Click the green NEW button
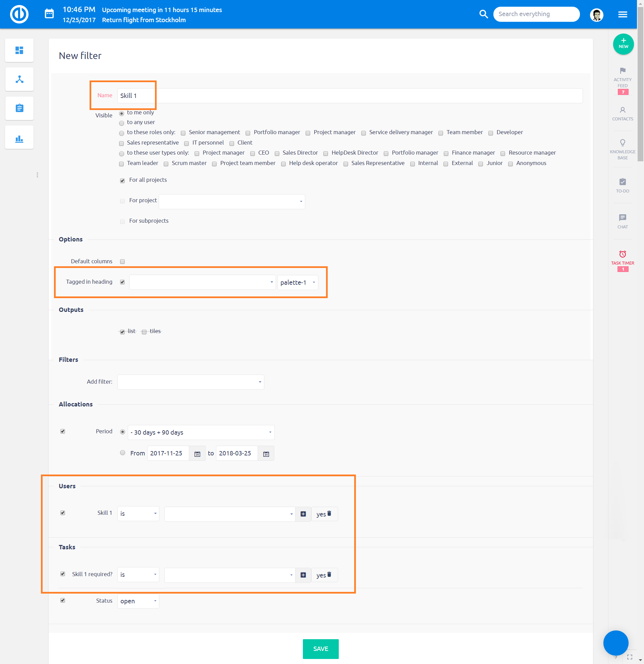 (x=623, y=44)
